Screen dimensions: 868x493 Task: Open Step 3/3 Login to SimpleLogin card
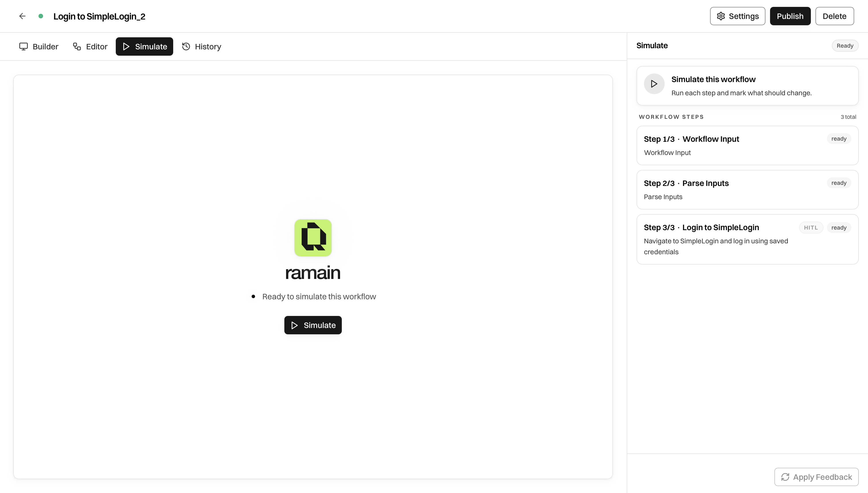click(747, 239)
